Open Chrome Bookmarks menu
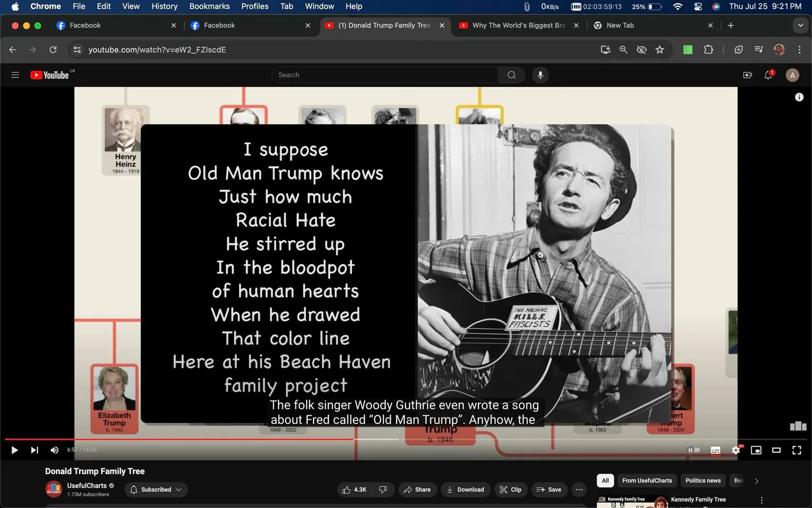The width and height of the screenshot is (812, 508). point(209,6)
